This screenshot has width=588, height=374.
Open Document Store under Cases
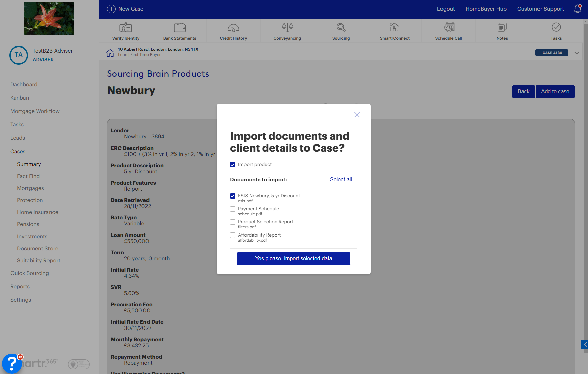pyautogui.click(x=37, y=248)
